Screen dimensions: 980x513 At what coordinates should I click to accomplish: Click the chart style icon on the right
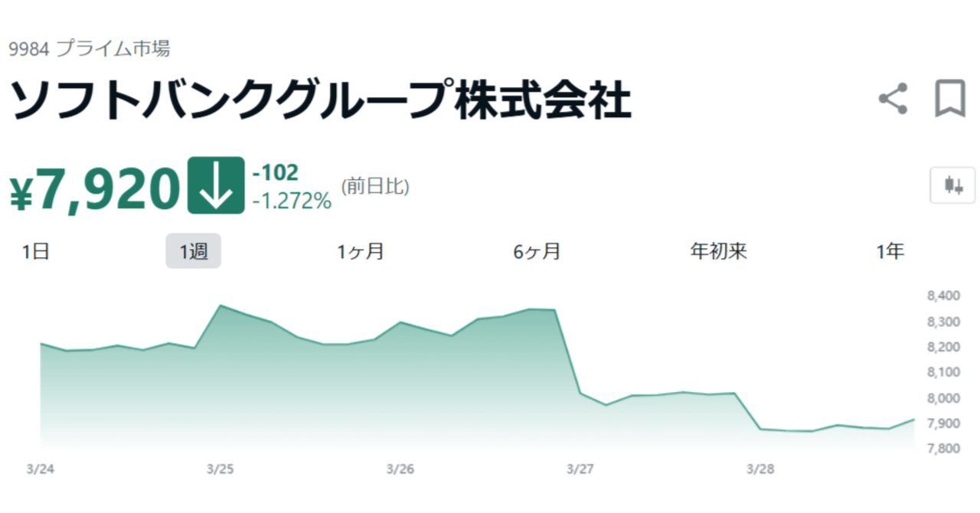click(x=952, y=186)
